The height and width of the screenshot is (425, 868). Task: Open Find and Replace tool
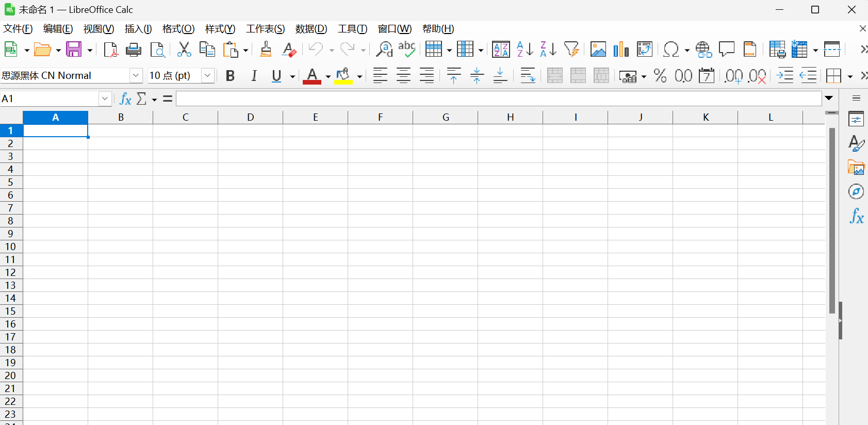pos(384,50)
